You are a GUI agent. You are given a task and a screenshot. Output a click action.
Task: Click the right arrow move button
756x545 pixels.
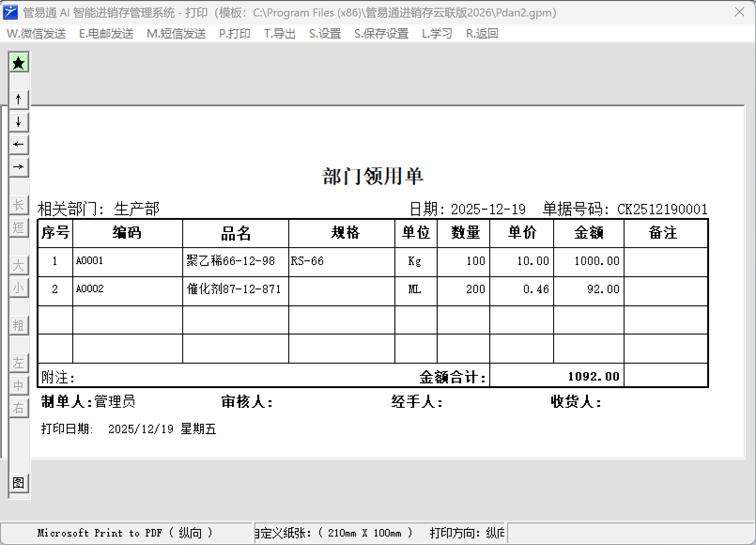coord(19,167)
